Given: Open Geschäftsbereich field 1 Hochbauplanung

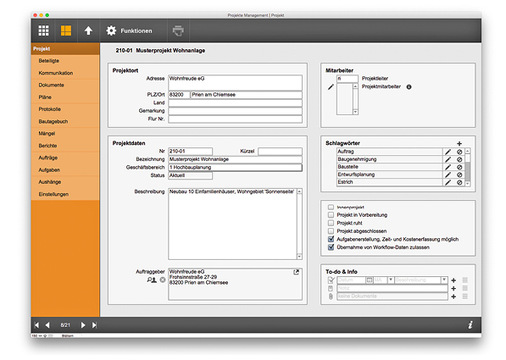Looking at the screenshot, I should point(235,167).
